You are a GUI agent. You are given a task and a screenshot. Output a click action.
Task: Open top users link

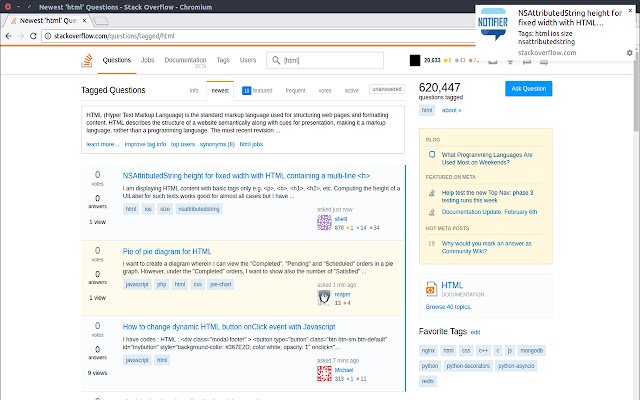(183, 144)
